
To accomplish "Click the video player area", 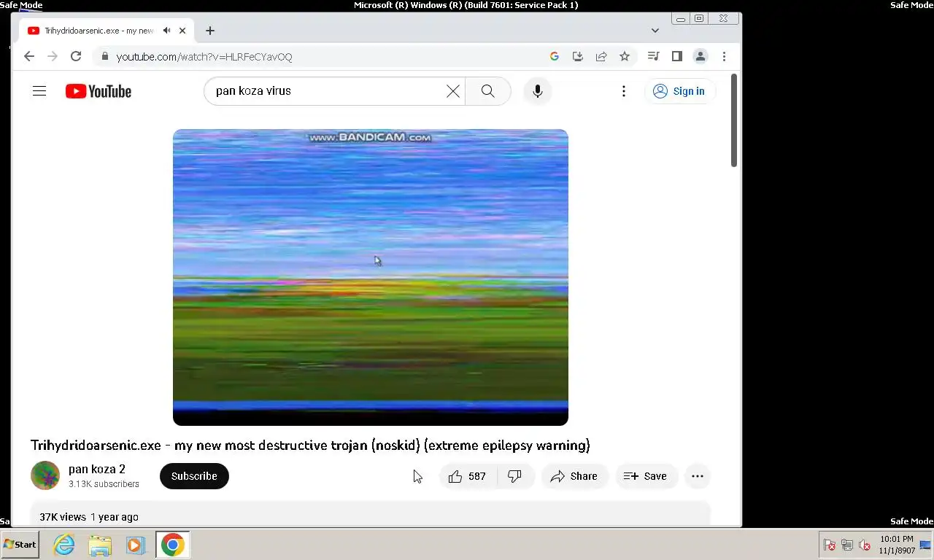I will [x=371, y=277].
